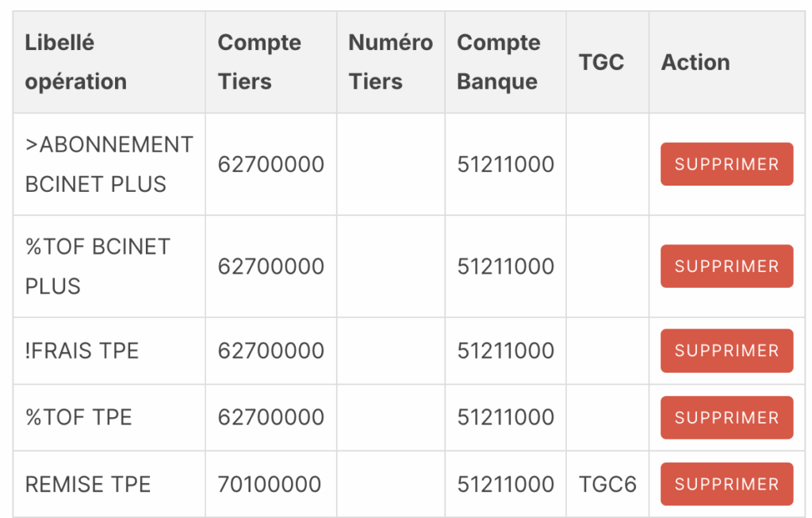Viewport: 812px width, 518px height.
Task: Click the Libellé opération column header
Action: click(76, 62)
